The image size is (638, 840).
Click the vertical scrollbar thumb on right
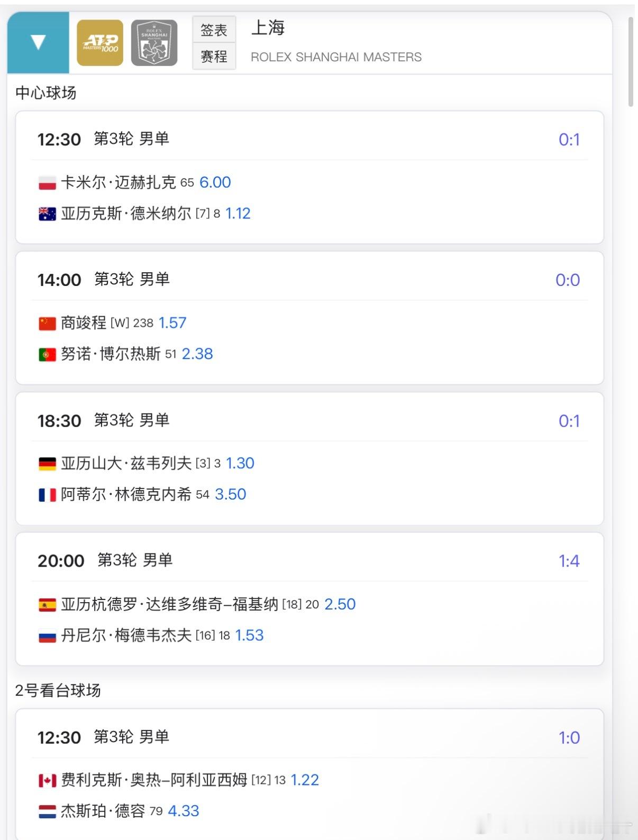(x=631, y=62)
